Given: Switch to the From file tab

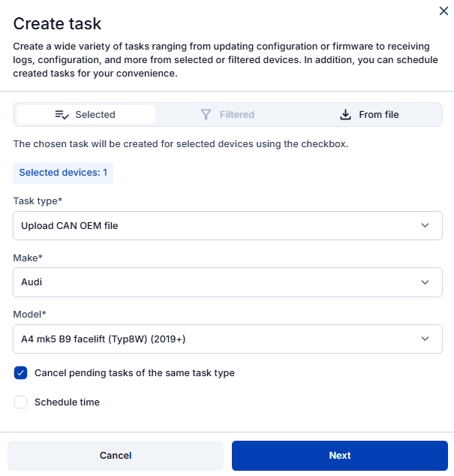Looking at the screenshot, I should click(370, 115).
